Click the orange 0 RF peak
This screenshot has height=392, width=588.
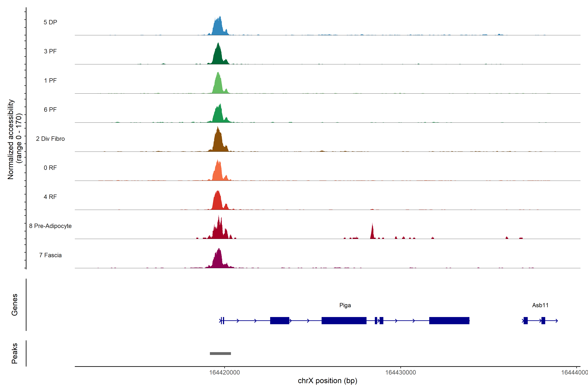click(x=218, y=172)
